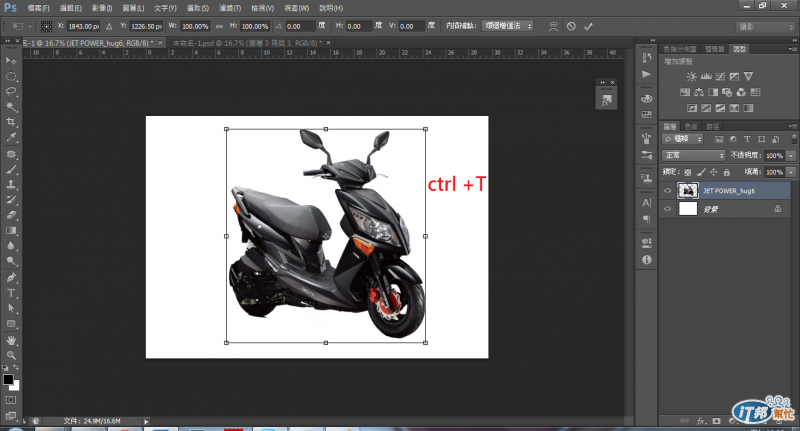The image size is (800, 431).
Task: Open the layer filter type dropdown
Action: (x=683, y=139)
